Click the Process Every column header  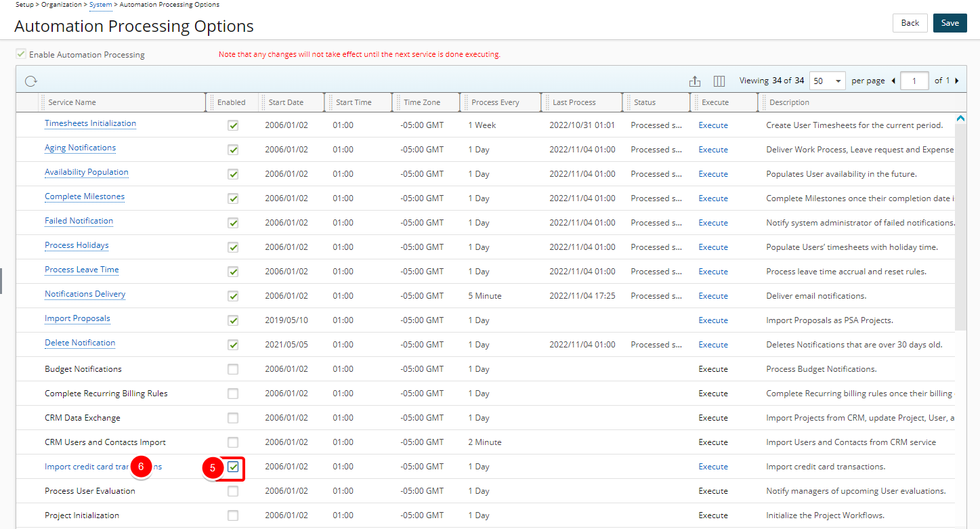(x=495, y=102)
